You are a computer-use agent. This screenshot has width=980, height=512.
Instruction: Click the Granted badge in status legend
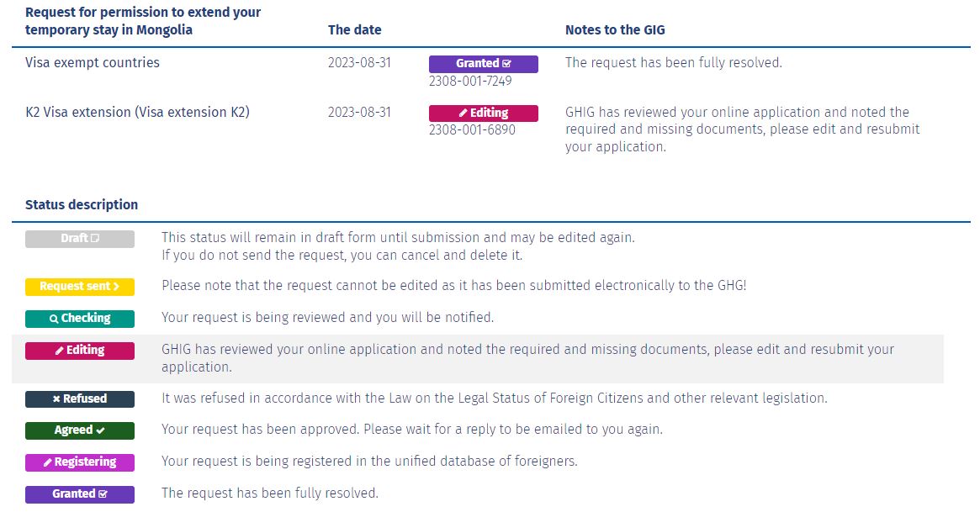(79, 494)
